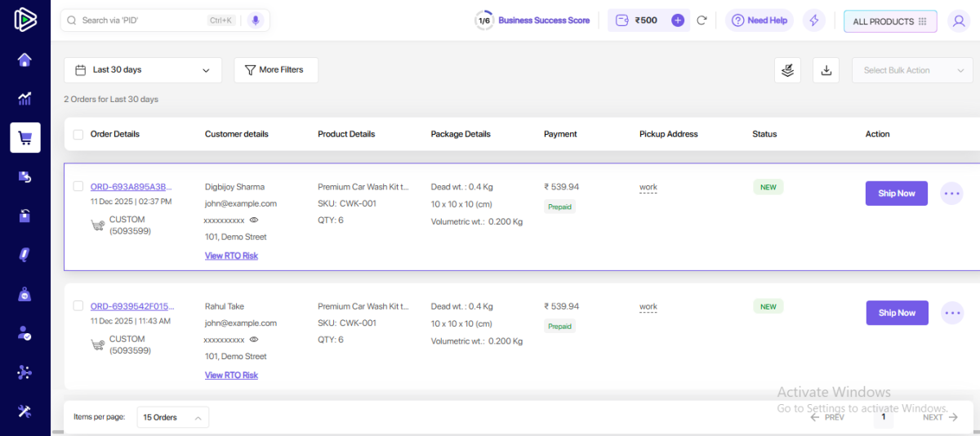Click the download orders icon
Screen dimensions: 980x436
tap(826, 70)
